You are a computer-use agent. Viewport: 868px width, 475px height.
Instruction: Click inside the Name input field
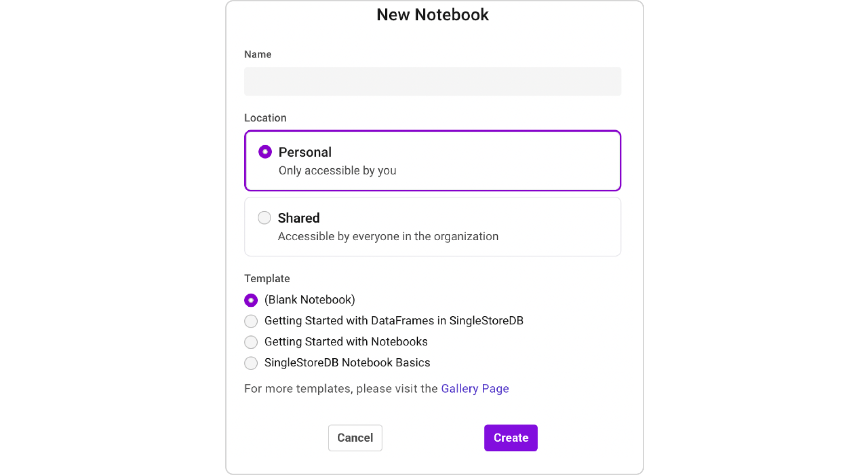coord(432,81)
